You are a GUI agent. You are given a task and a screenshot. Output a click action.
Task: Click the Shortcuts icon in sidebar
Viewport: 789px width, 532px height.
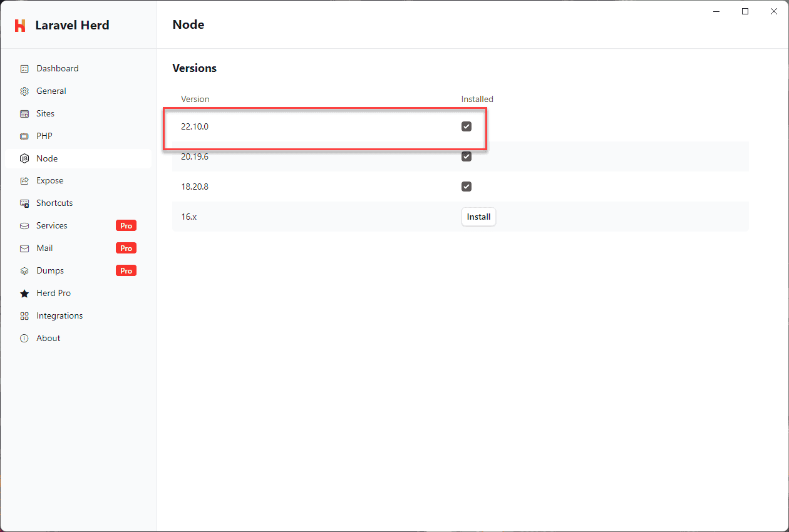(24, 203)
